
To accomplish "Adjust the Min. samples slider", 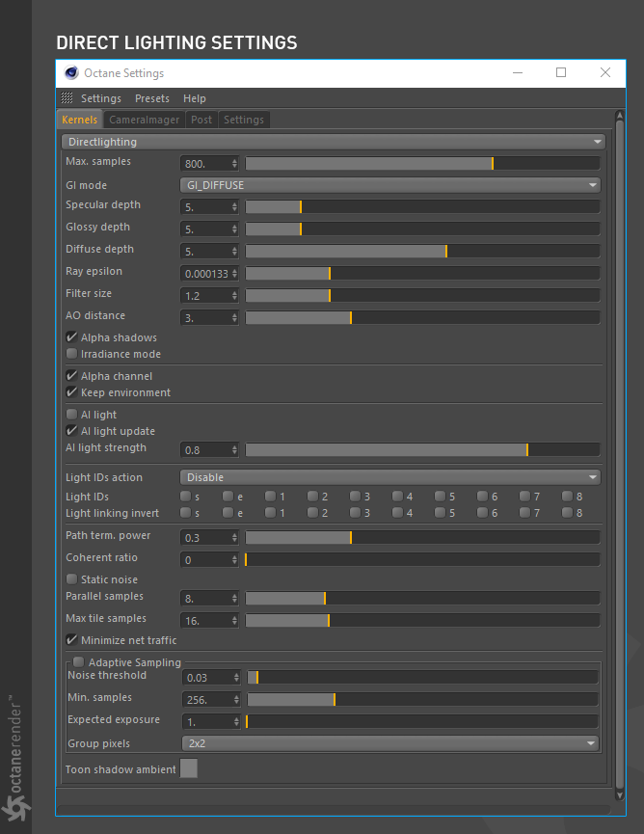I will click(423, 699).
